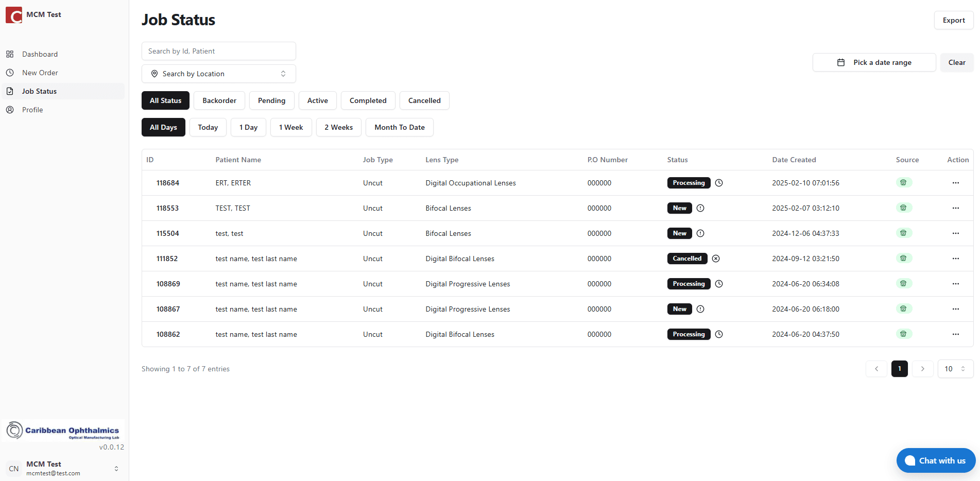The width and height of the screenshot is (980, 481).
Task: Click the cancelled X icon on job 111852
Action: click(x=716, y=259)
